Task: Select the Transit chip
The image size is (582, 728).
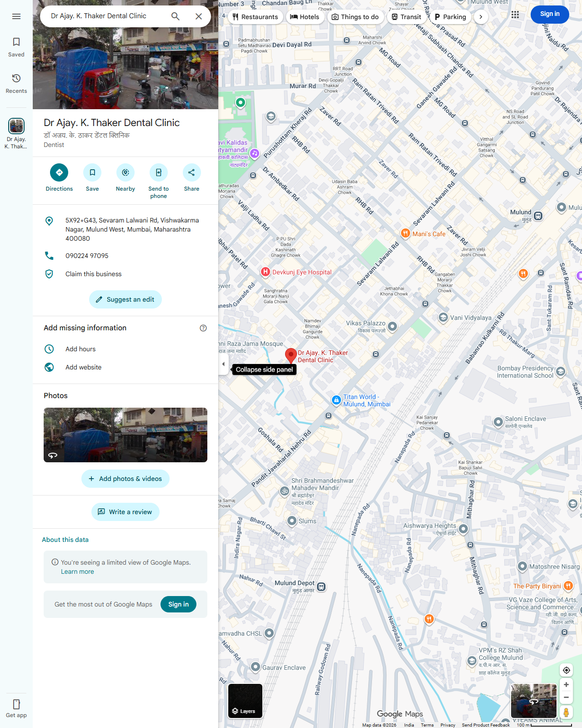Action: 406,17
